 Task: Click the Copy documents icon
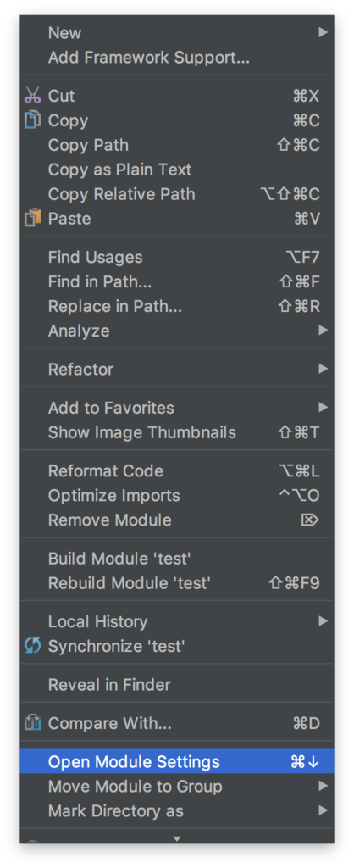click(33, 120)
